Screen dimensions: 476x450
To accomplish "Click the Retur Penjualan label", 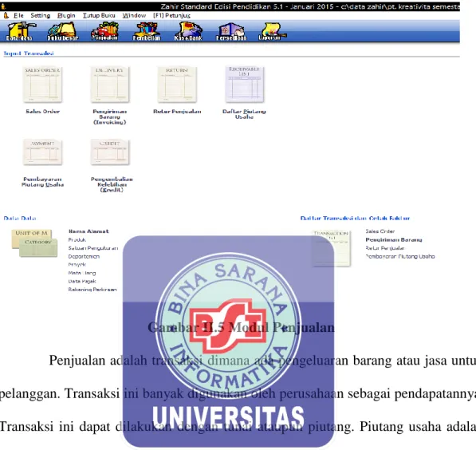I will tap(177, 111).
